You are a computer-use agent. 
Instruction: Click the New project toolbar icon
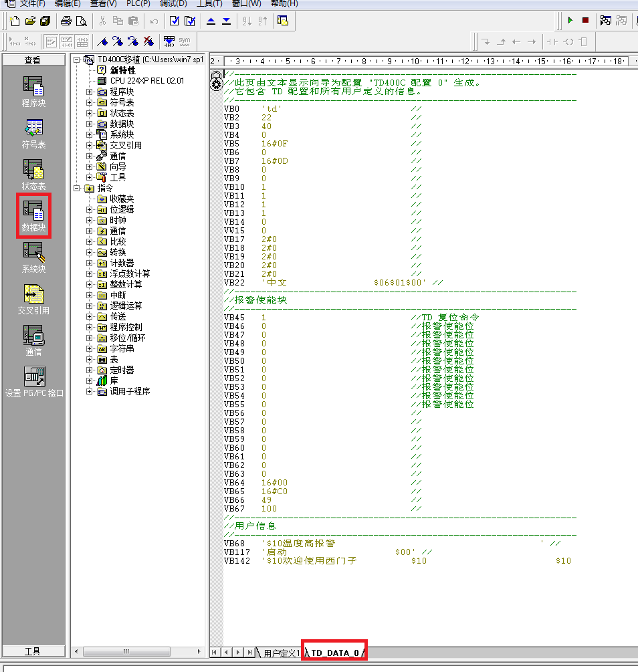pyautogui.click(x=14, y=21)
